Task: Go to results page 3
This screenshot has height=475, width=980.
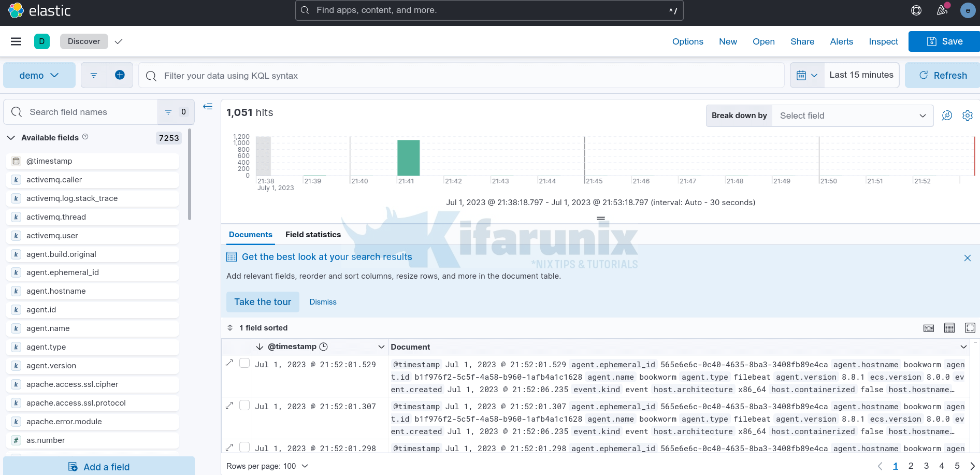Action: pos(926,466)
